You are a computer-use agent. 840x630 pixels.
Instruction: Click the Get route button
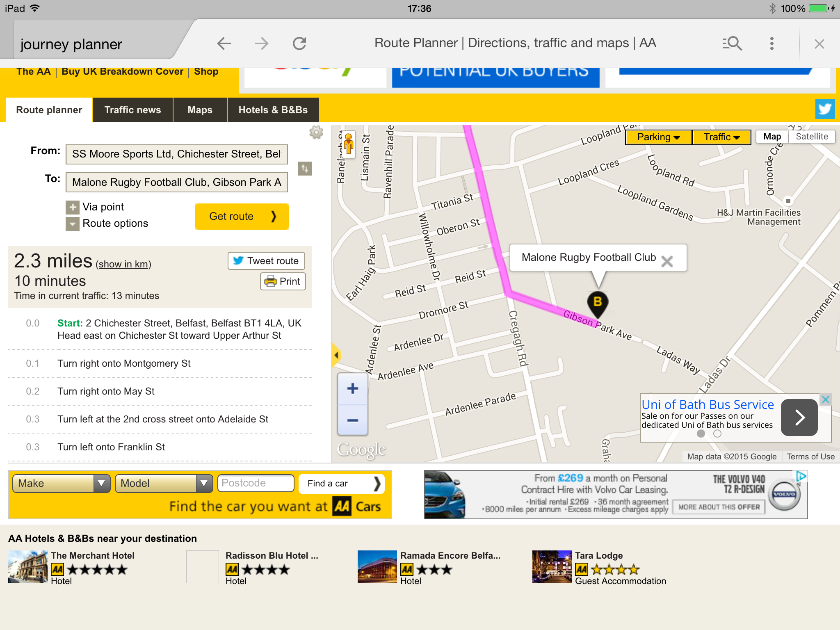click(x=242, y=216)
